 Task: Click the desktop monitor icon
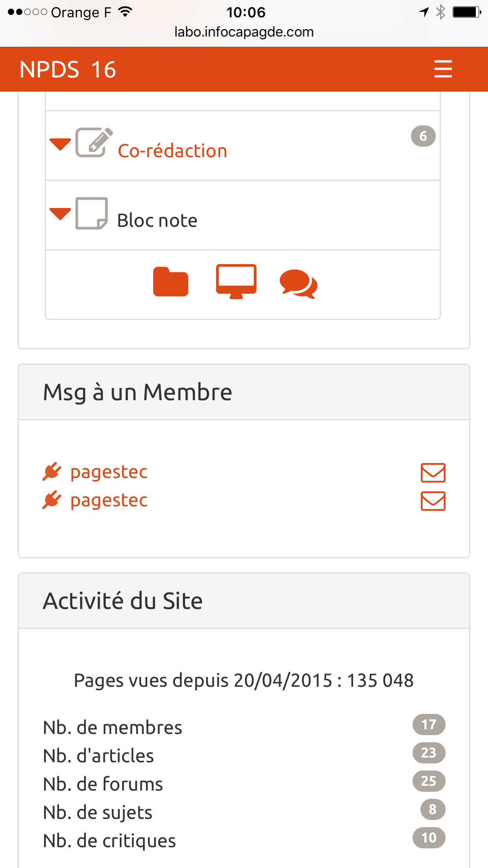[x=236, y=281]
